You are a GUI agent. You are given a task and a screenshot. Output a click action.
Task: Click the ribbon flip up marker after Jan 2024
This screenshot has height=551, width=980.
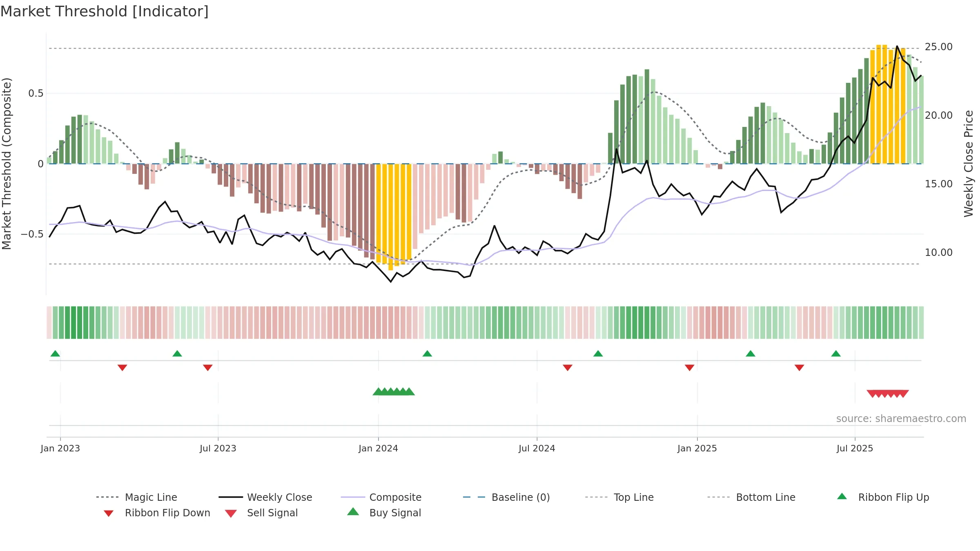(427, 353)
